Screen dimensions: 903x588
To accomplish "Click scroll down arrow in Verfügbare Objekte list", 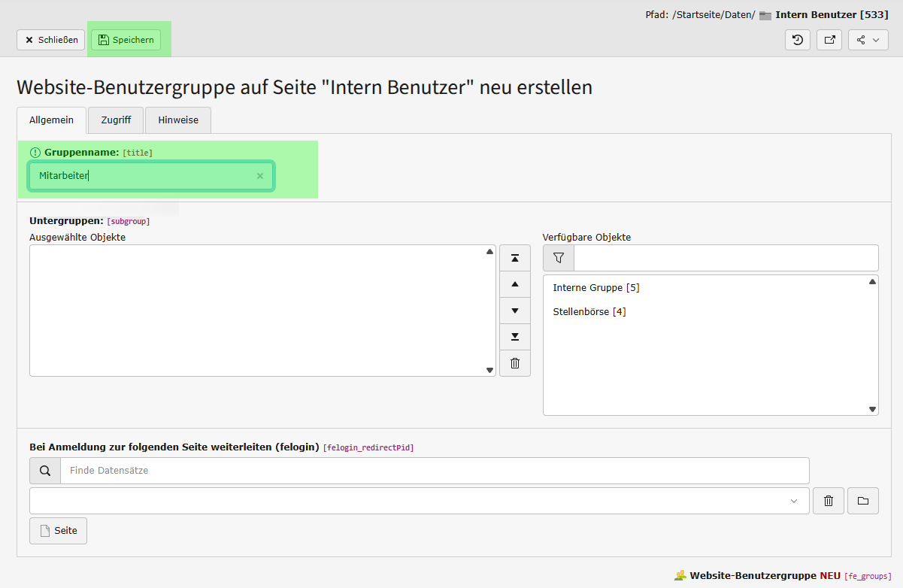I will [872, 410].
